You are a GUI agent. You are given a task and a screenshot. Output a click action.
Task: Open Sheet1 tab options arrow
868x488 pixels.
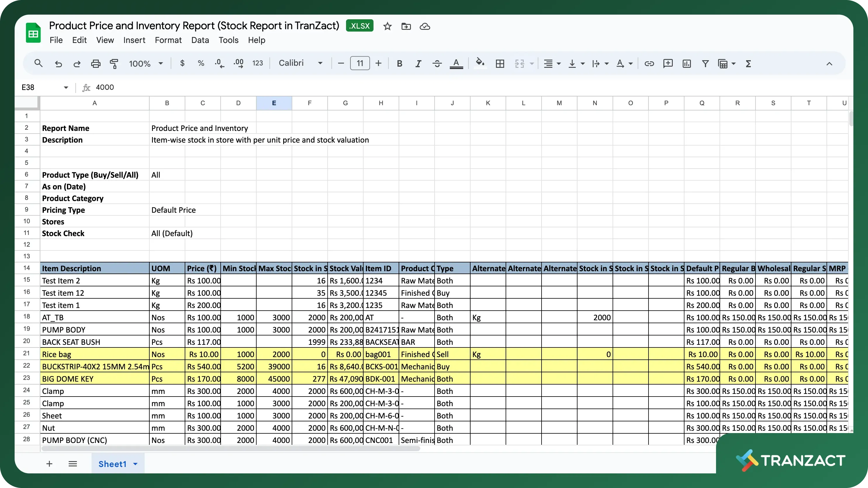coord(135,464)
